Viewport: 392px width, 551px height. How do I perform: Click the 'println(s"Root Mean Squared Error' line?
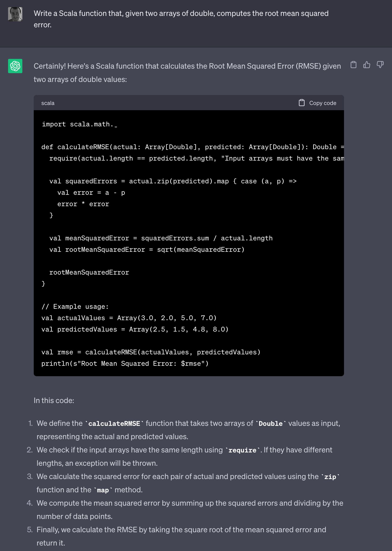125,364
